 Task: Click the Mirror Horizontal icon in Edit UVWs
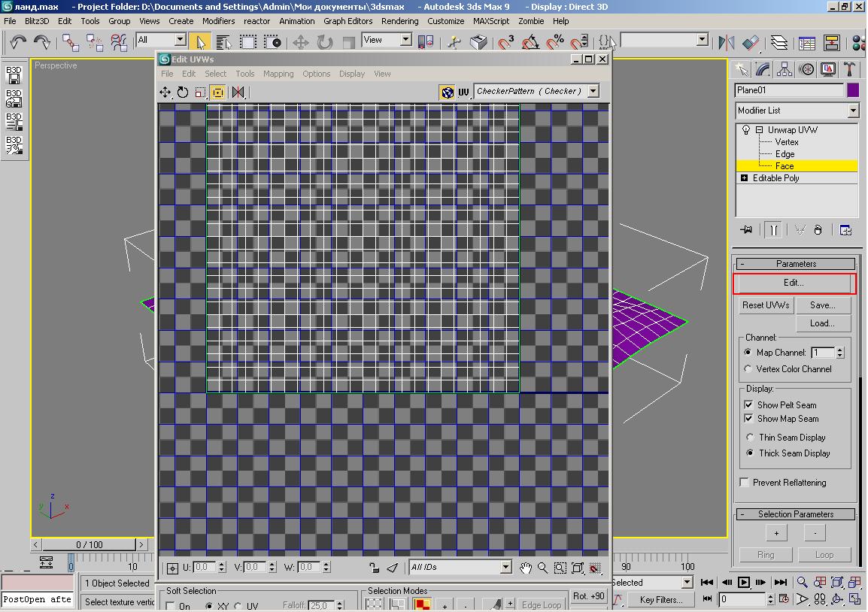click(238, 92)
